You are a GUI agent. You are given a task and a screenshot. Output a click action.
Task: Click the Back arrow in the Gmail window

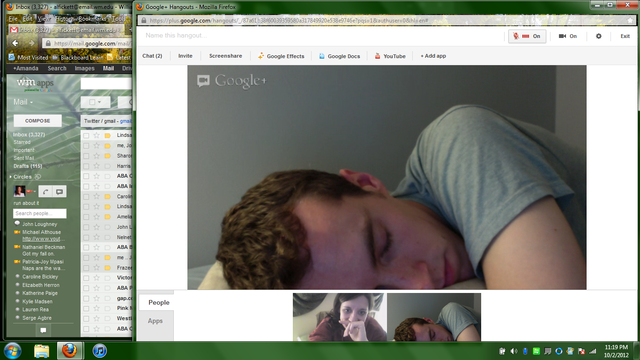coord(16,43)
